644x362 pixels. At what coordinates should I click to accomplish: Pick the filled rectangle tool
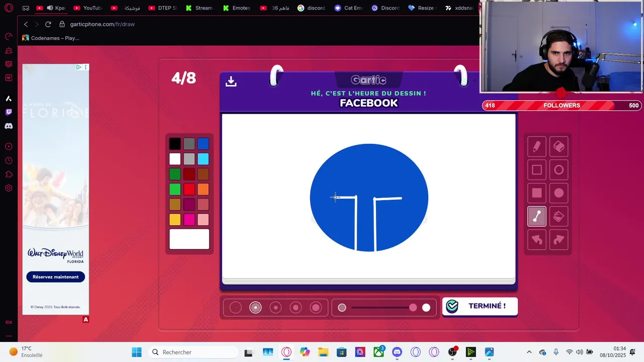click(537, 193)
